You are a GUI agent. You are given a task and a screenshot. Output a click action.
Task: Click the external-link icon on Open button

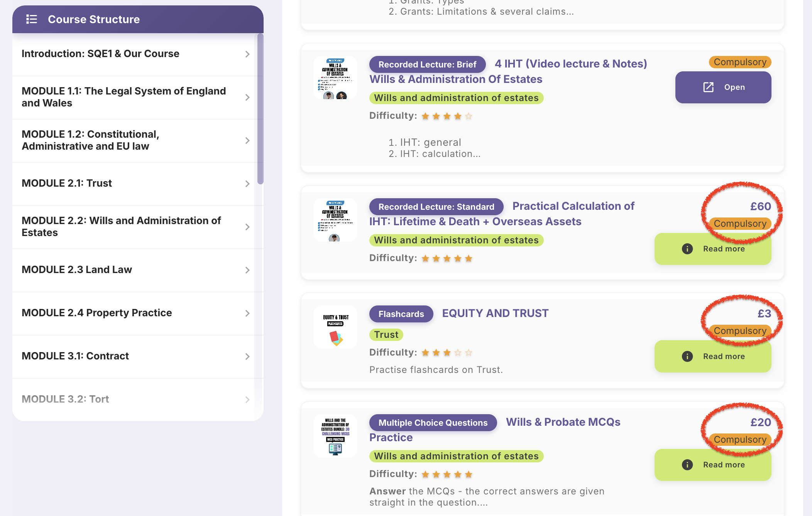708,87
